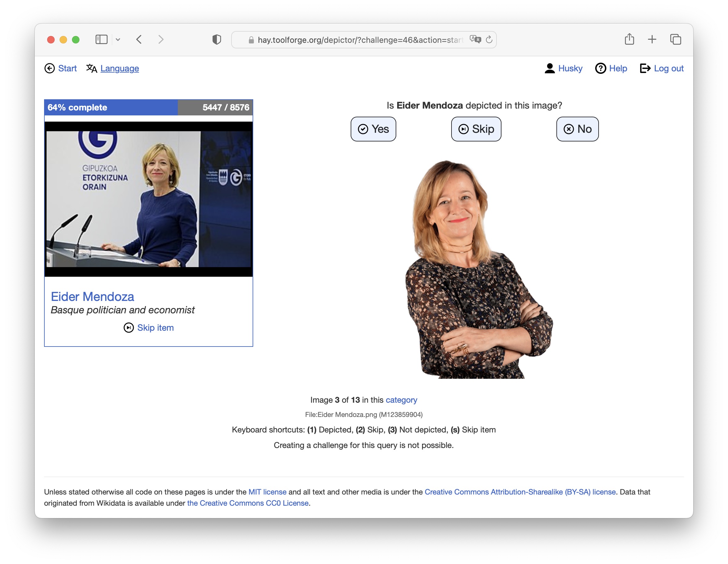This screenshot has height=564, width=728.
Task: Click the 64% complete progress bar
Action: [x=149, y=107]
